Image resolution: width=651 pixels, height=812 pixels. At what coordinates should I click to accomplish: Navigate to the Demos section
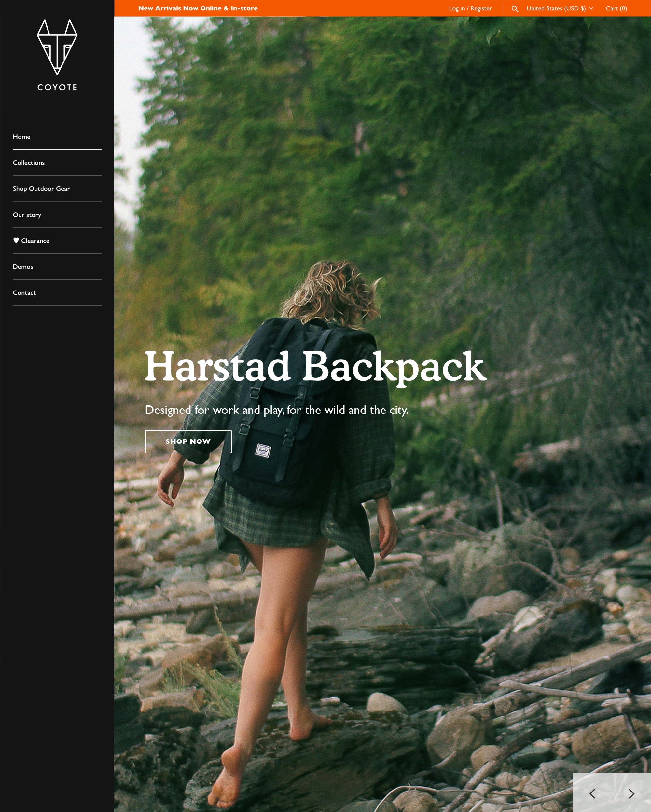23,266
